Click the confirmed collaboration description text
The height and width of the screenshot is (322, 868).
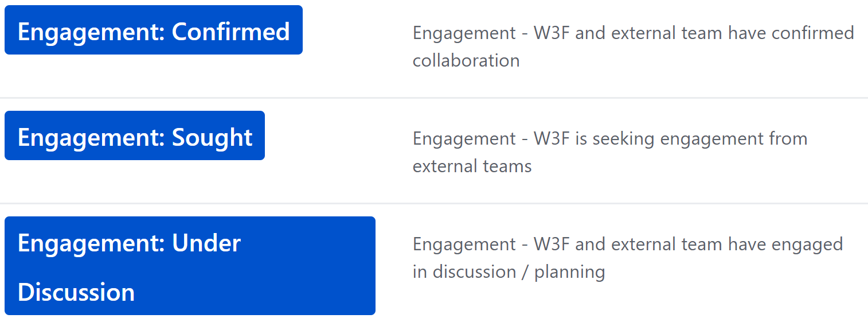(x=634, y=46)
